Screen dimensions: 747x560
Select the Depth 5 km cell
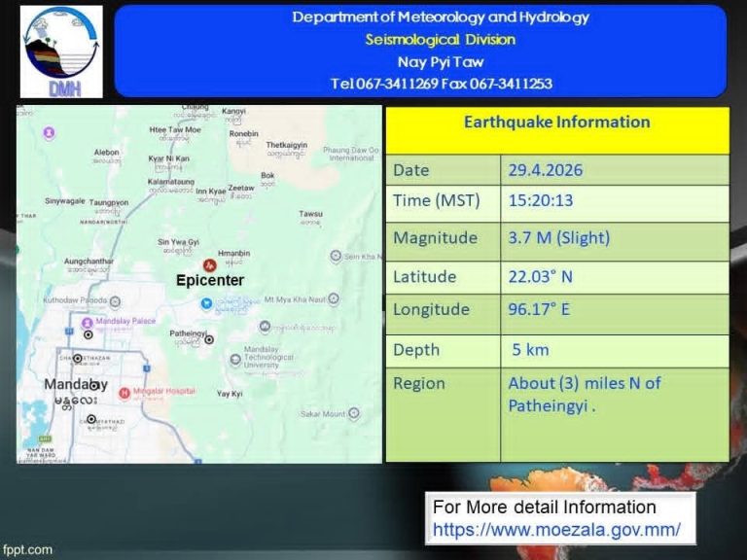(x=615, y=350)
